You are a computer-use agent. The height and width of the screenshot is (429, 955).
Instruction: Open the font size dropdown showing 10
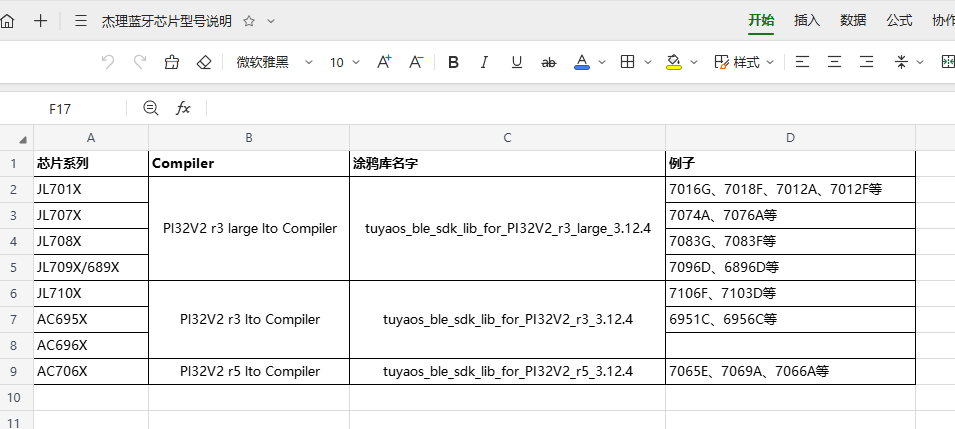click(345, 62)
